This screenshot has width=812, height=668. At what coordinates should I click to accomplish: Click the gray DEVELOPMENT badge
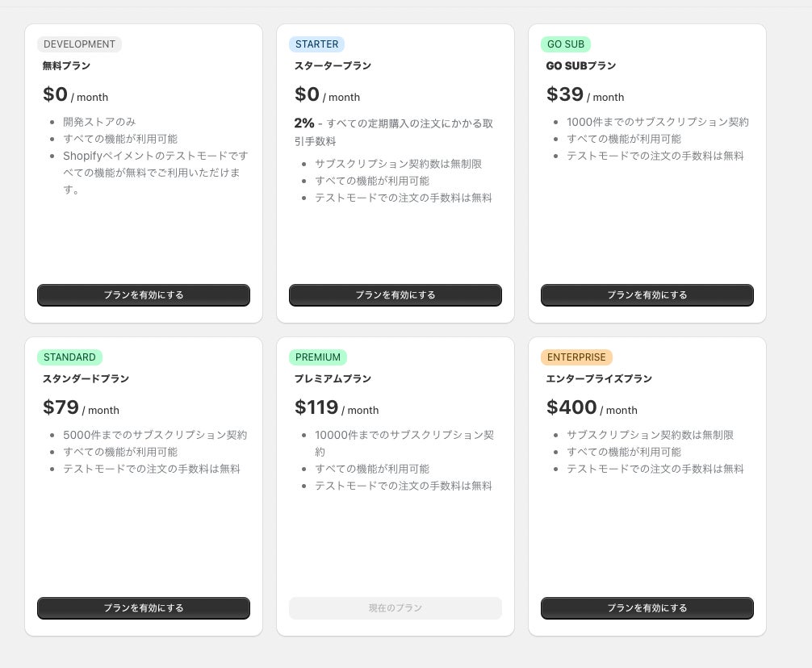coord(79,44)
